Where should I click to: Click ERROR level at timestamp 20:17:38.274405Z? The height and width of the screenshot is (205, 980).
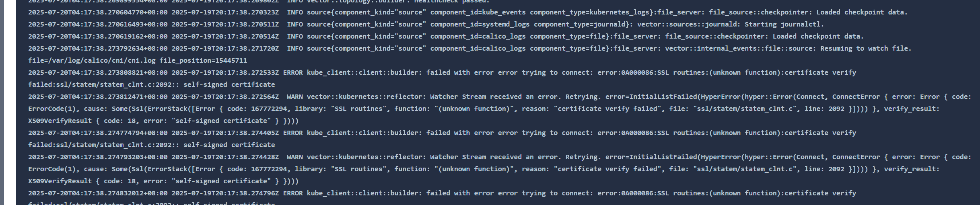pyautogui.click(x=293, y=133)
